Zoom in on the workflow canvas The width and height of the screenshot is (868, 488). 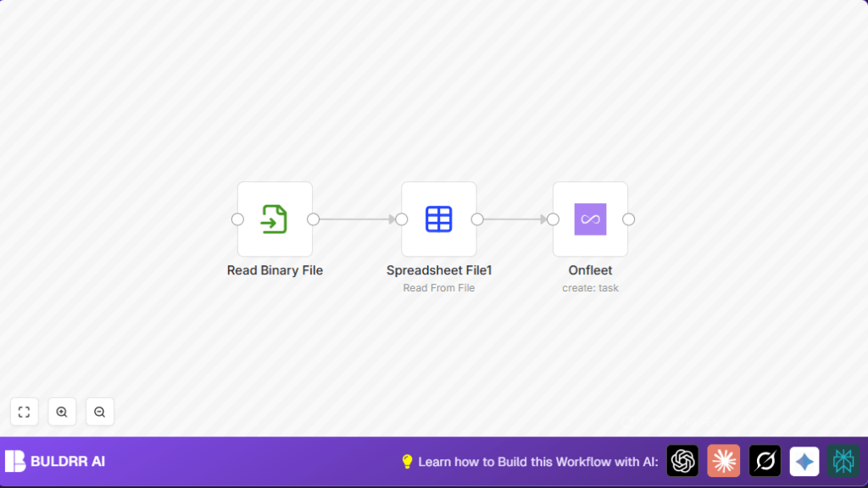pyautogui.click(x=62, y=412)
